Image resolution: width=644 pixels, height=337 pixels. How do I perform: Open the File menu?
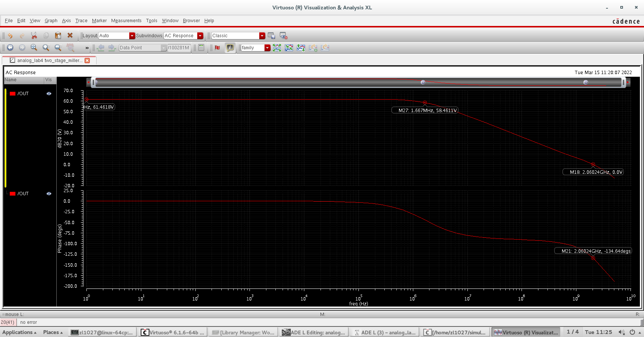(9, 21)
